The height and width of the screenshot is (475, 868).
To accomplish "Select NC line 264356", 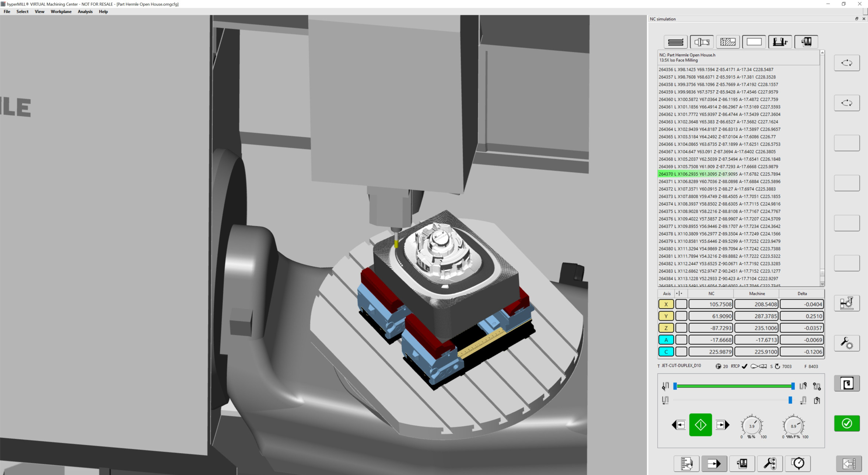I will pyautogui.click(x=738, y=69).
